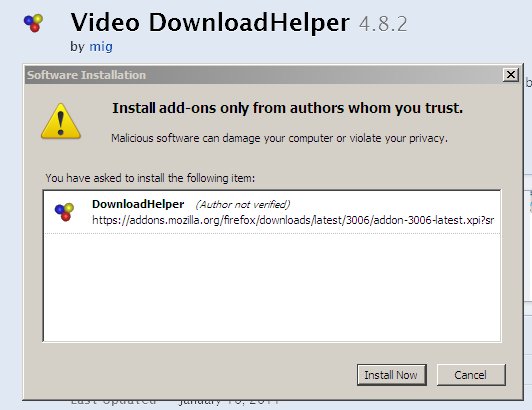Click the version number 4.8.2
Screen dimensions: 532x410
[x=383, y=24]
